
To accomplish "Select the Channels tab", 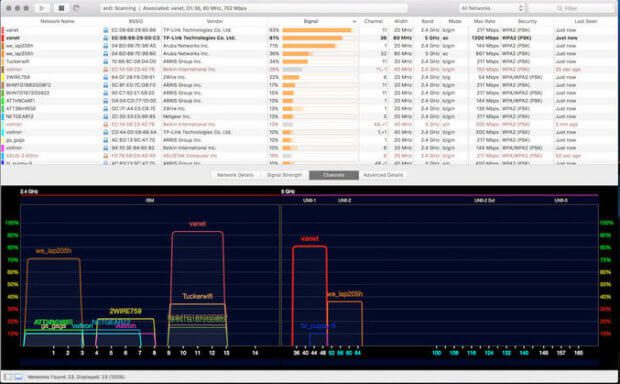I will tap(334, 175).
